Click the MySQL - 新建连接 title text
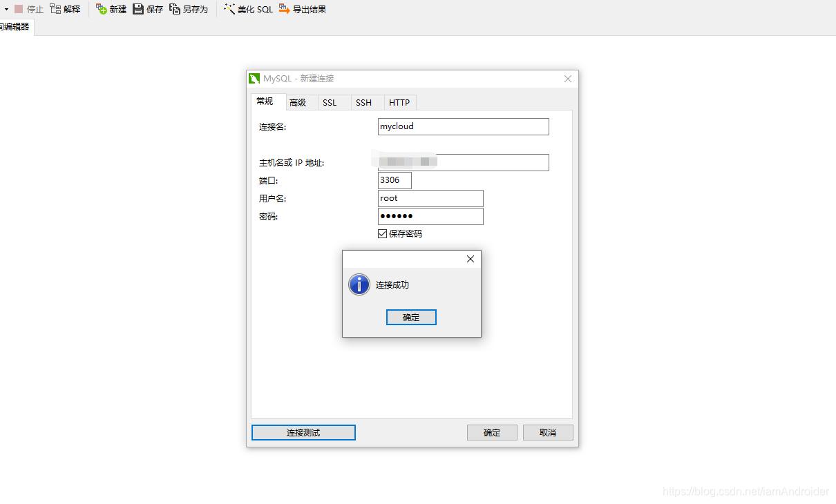 pyautogui.click(x=298, y=79)
